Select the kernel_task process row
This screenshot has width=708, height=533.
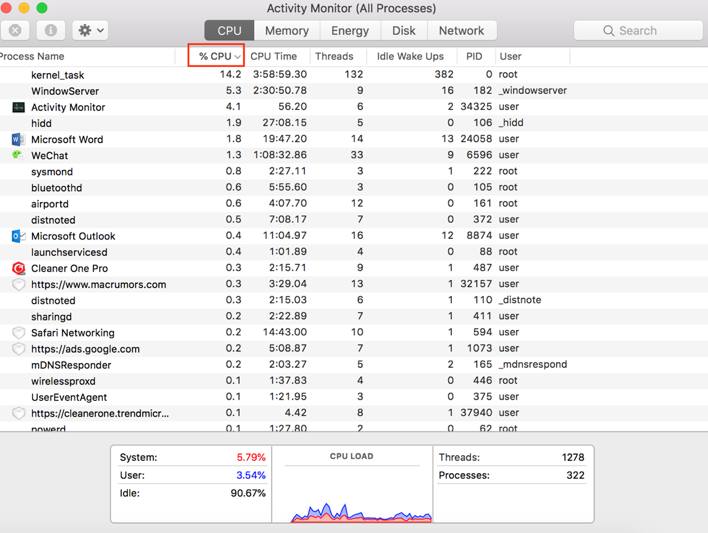point(58,75)
